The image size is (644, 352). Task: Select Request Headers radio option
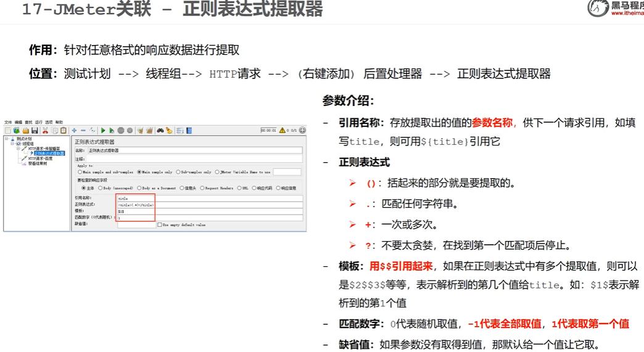202,188
